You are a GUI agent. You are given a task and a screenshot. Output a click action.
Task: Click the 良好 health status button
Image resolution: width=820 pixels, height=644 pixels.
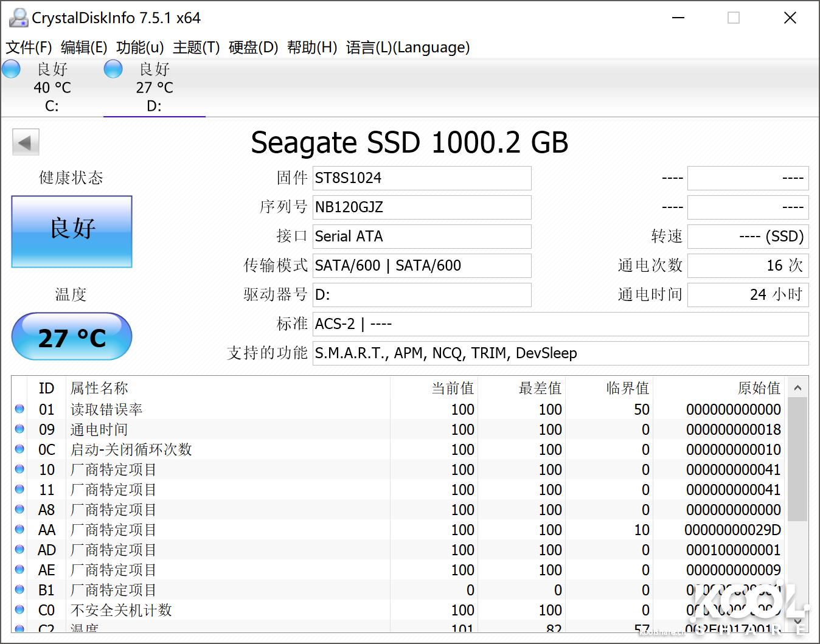71,232
